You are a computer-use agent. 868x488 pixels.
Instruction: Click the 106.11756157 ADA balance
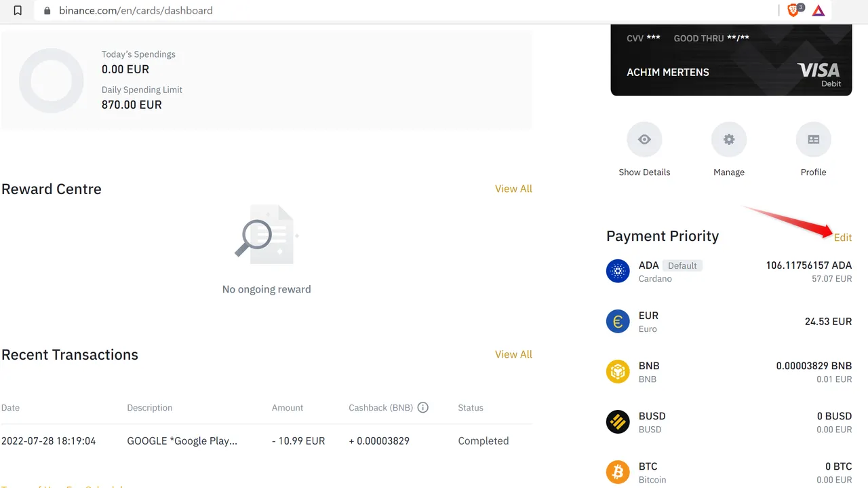[x=809, y=265]
